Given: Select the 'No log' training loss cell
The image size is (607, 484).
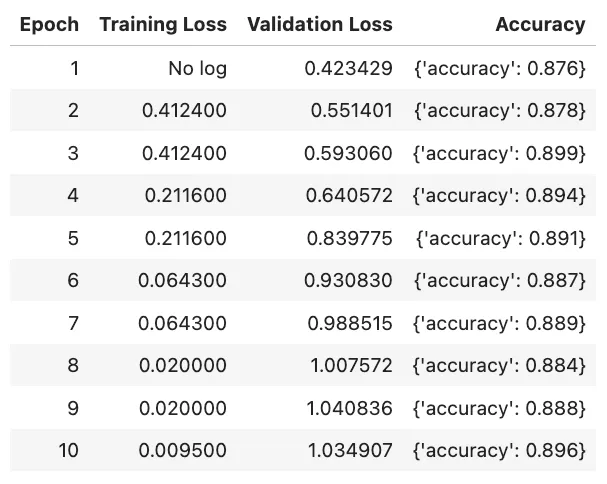Looking at the screenshot, I should tap(199, 70).
